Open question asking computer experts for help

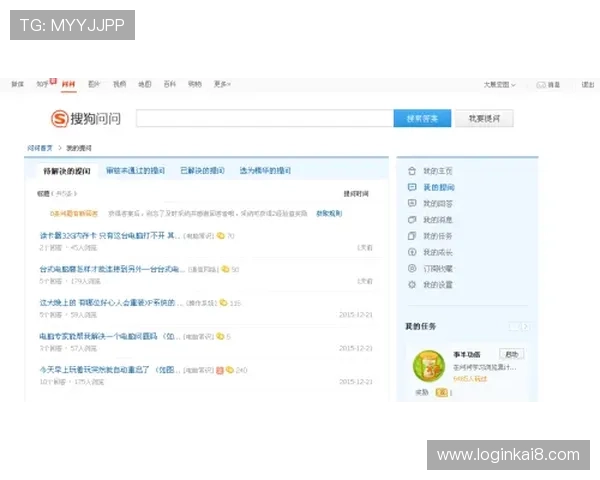110,336
